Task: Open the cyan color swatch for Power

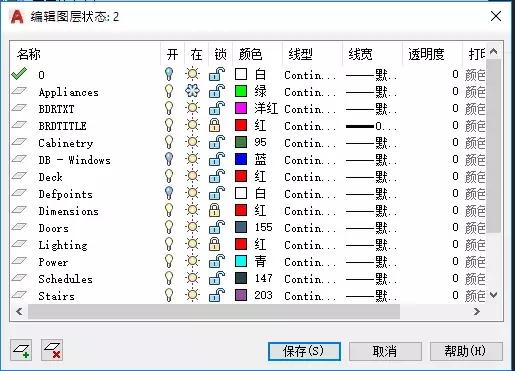Action: 241,261
